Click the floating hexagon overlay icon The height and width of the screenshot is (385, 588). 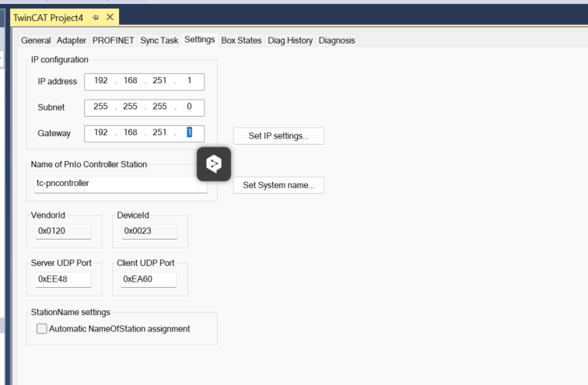(214, 164)
